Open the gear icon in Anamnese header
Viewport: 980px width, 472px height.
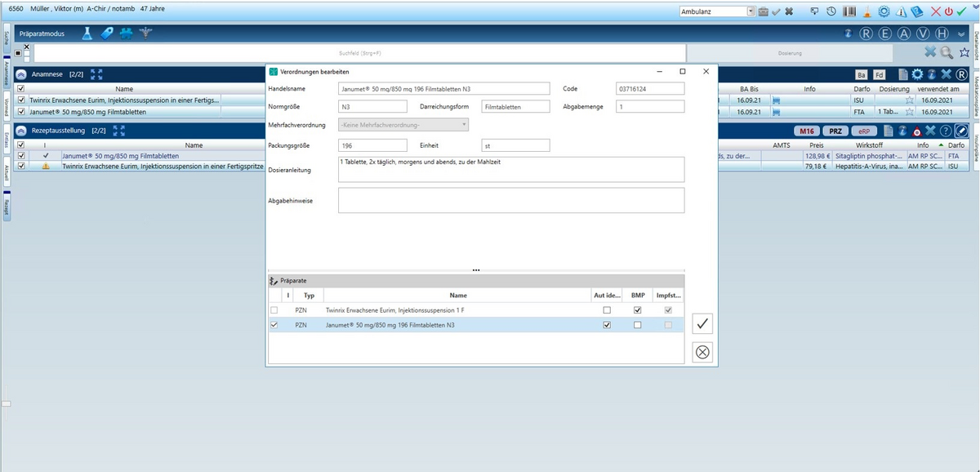click(x=916, y=74)
